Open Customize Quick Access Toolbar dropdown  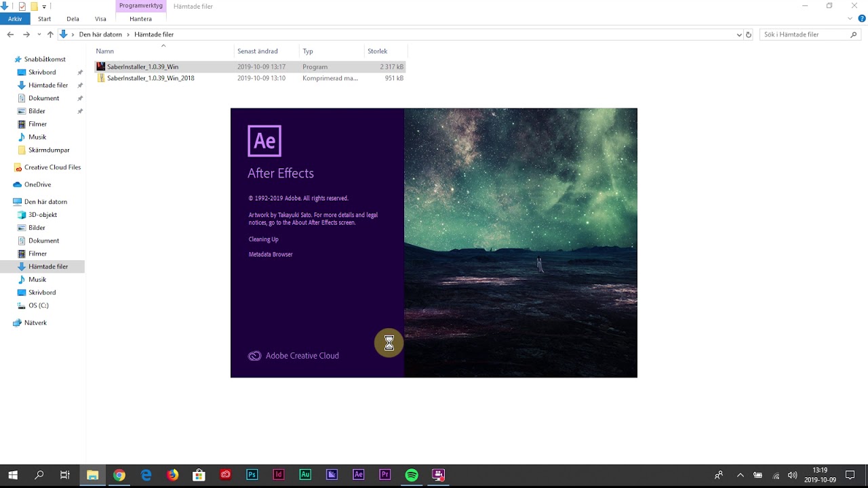[x=44, y=7]
